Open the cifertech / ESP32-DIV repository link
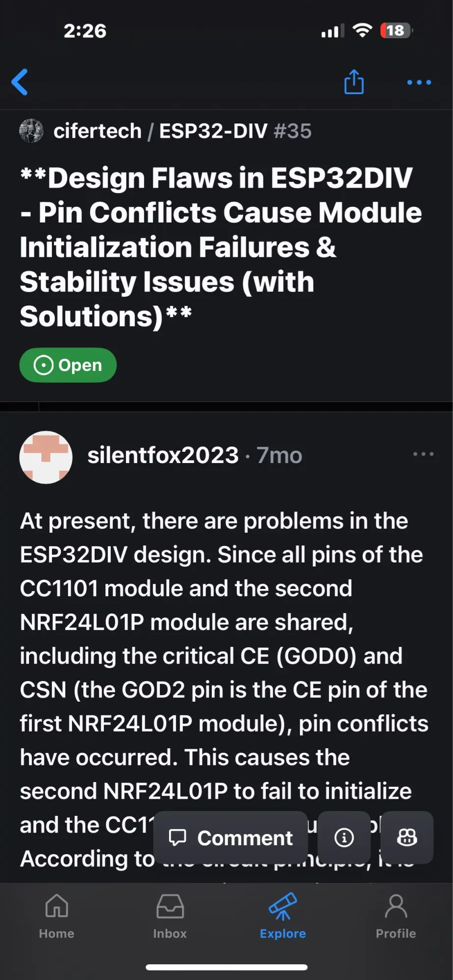The image size is (453, 980). click(160, 131)
